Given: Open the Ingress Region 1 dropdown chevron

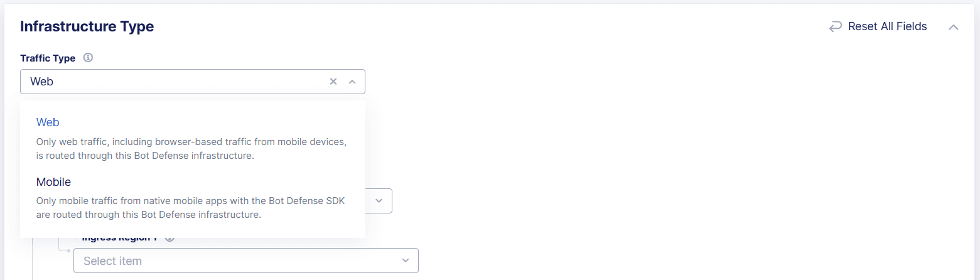Looking at the screenshot, I should click(406, 261).
